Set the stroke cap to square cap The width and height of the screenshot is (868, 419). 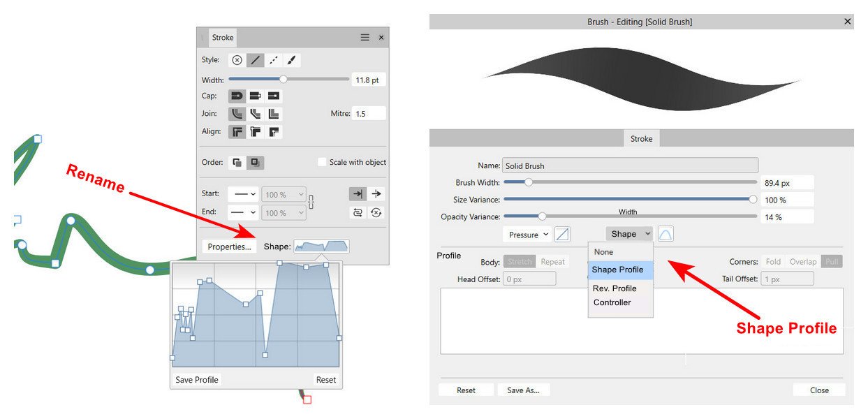[x=274, y=96]
